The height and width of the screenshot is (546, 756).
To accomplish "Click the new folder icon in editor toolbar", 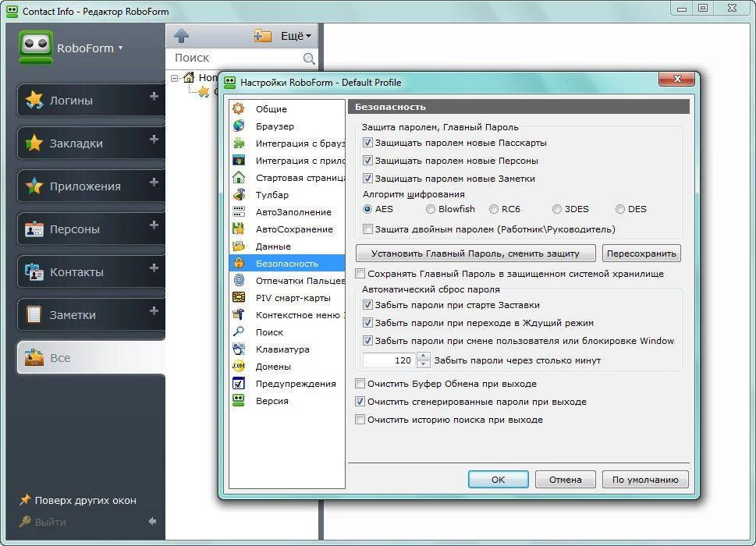I will [x=262, y=36].
